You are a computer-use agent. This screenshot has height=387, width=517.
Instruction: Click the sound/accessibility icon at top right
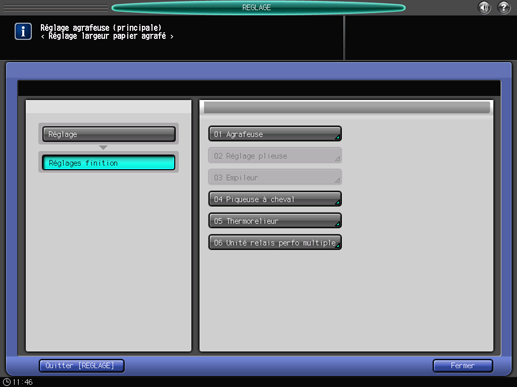pos(484,7)
